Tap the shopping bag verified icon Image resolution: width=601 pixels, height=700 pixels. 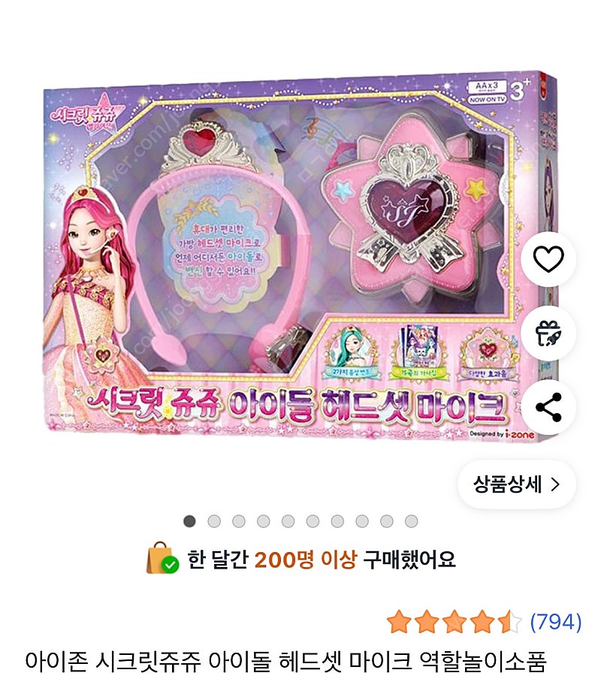click(162, 558)
